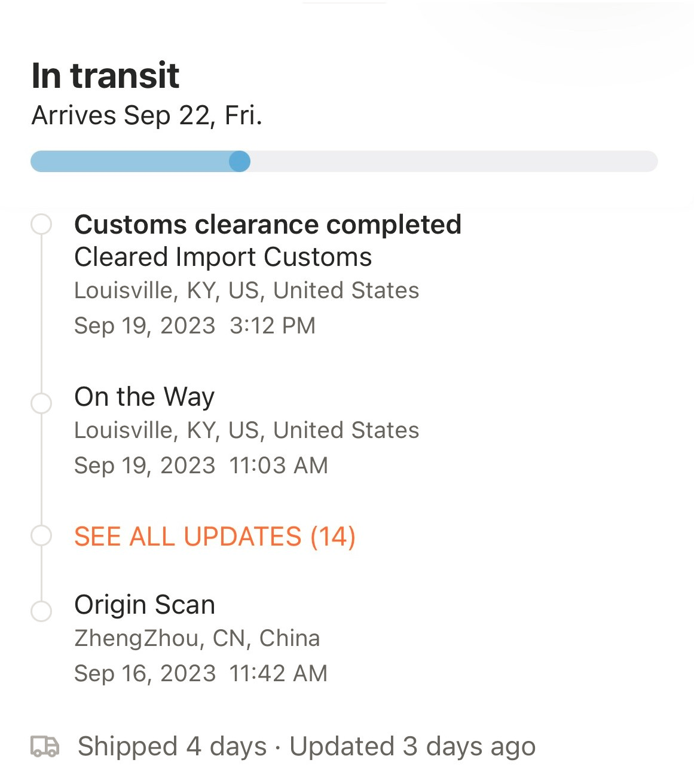Click the delivery truck icon
The image size is (694, 784).
pos(45,746)
